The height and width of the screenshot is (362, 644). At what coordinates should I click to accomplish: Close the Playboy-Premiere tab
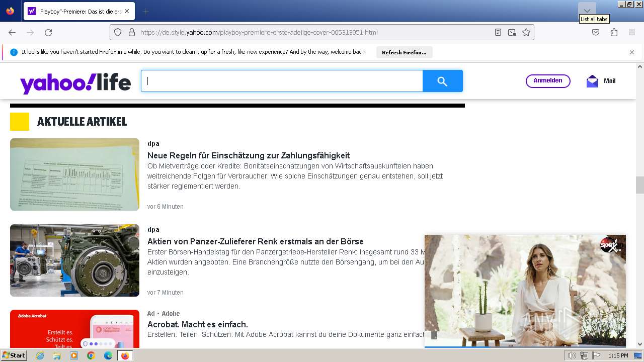pos(126,11)
